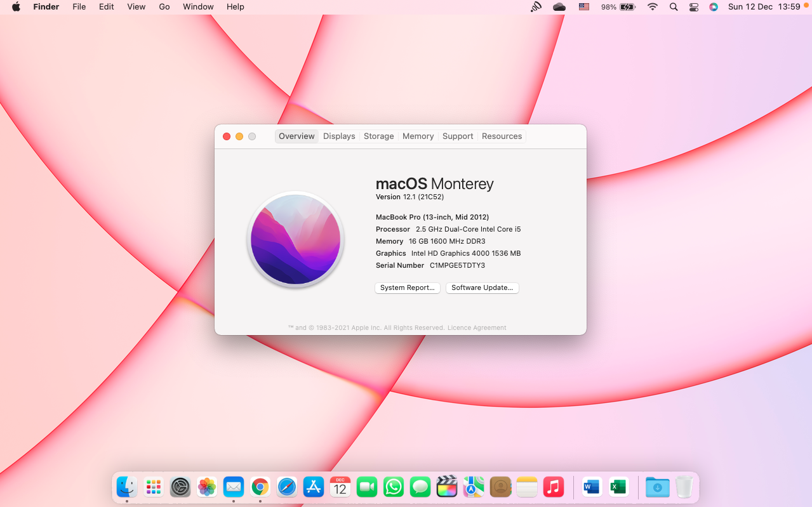812x507 pixels.
Task: Open WhatsApp in the Dock
Action: pos(394,487)
